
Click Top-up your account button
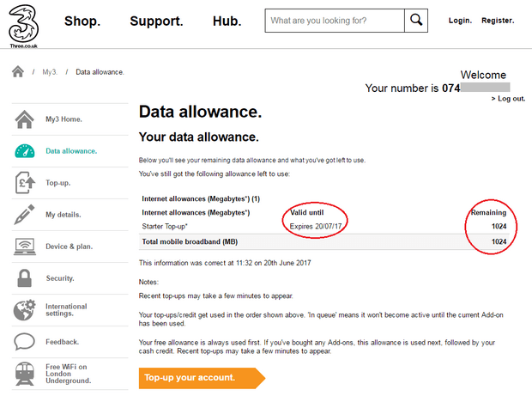click(202, 378)
